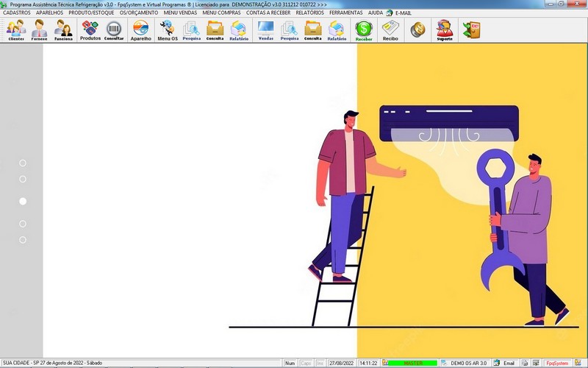Click Relatório printer icon left of Receber
The width and height of the screenshot is (588, 368).
click(337, 30)
